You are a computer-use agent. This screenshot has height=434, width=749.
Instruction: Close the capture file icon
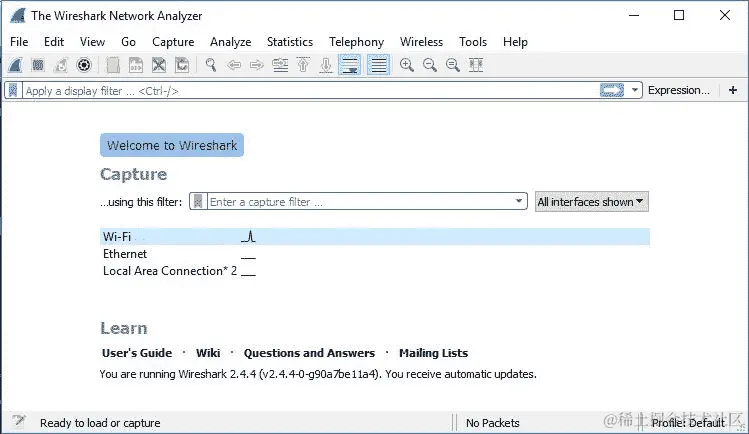[159, 65]
